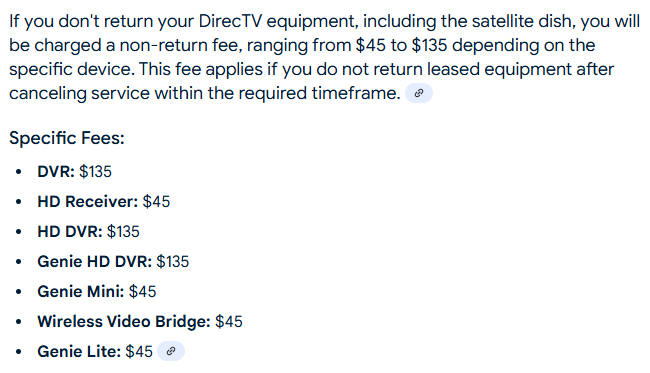Select the 'Wireless Video Bridge:' list label
650x373 pixels.
[124, 322]
